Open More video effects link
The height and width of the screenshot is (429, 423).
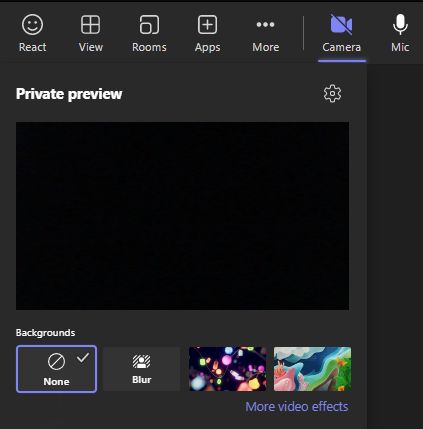point(297,407)
